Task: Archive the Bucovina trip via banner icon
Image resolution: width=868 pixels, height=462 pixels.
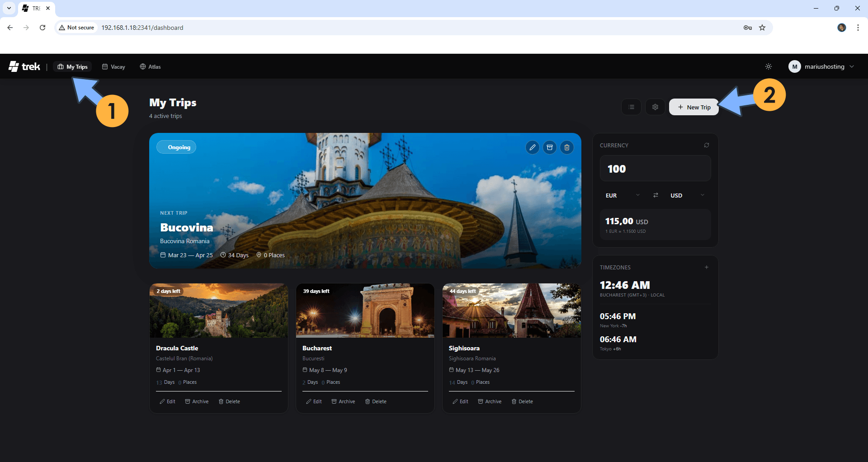Action: (x=550, y=147)
